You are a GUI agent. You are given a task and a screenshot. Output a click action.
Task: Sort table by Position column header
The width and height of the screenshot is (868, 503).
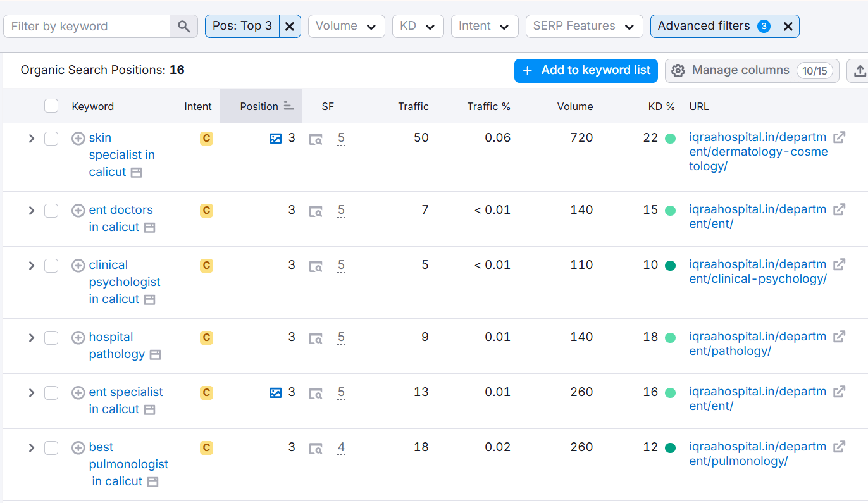click(260, 106)
